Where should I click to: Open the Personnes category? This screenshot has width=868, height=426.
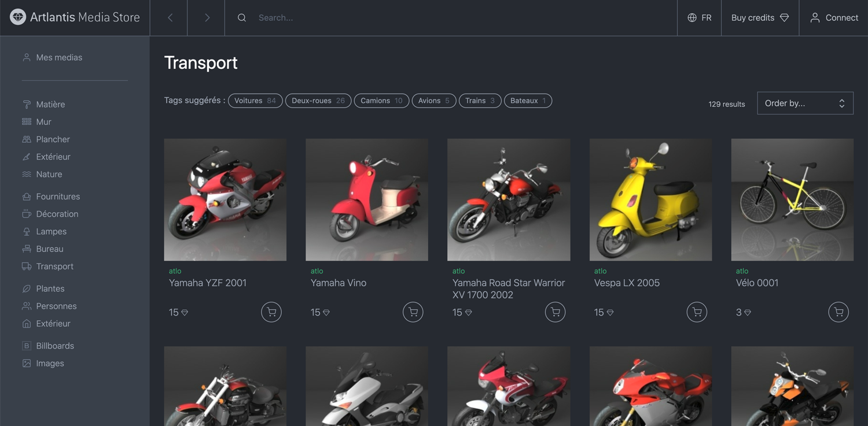pos(56,306)
